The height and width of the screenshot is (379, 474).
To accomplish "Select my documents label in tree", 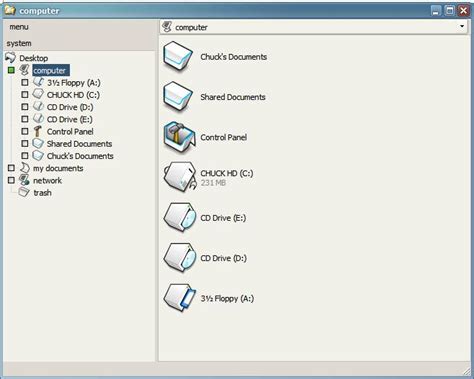I will click(x=58, y=168).
